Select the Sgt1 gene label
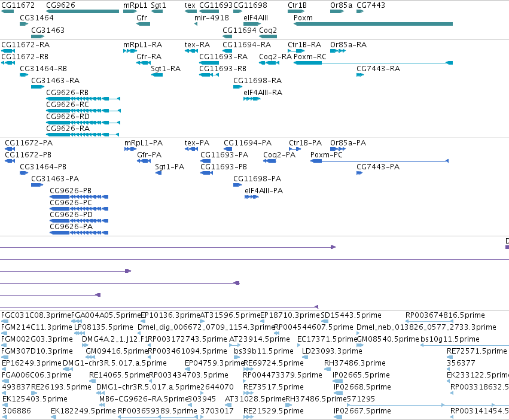 pos(159,5)
